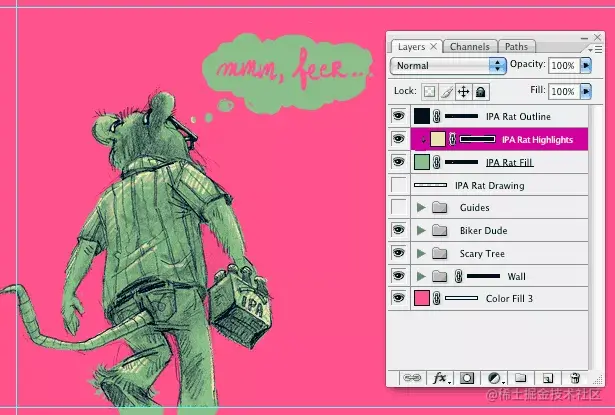Select the Biker Dude group name

484,230
